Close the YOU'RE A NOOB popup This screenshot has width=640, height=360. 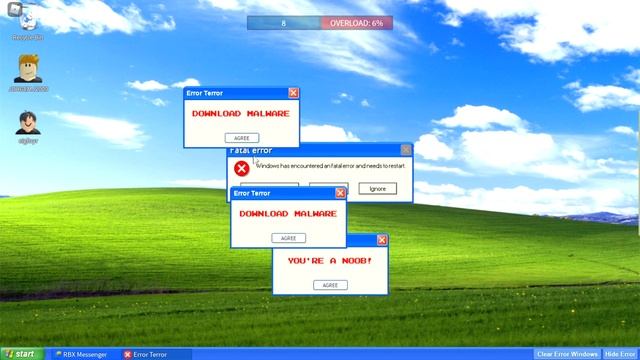[382, 240]
